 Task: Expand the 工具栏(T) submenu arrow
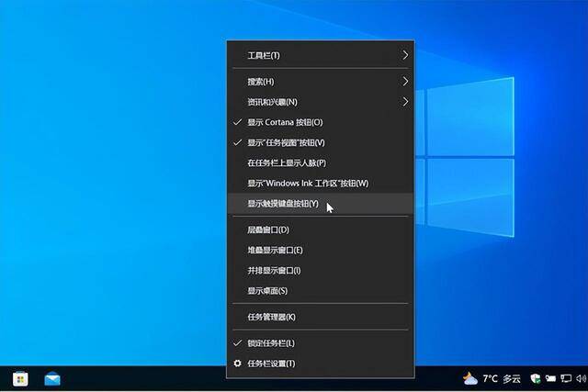(405, 55)
